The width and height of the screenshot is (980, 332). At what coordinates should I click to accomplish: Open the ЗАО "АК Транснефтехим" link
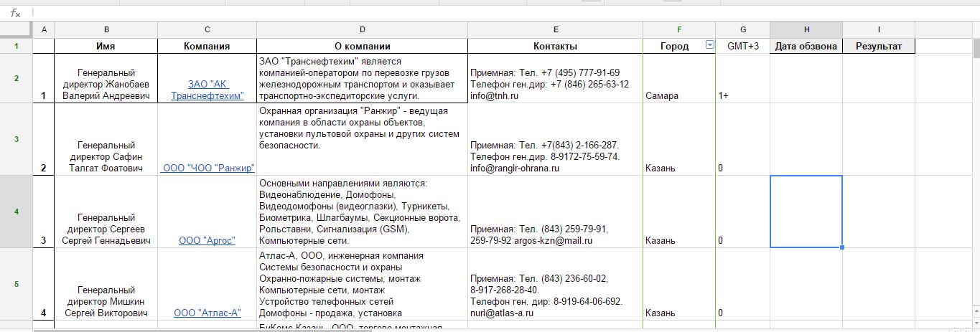[x=207, y=90]
